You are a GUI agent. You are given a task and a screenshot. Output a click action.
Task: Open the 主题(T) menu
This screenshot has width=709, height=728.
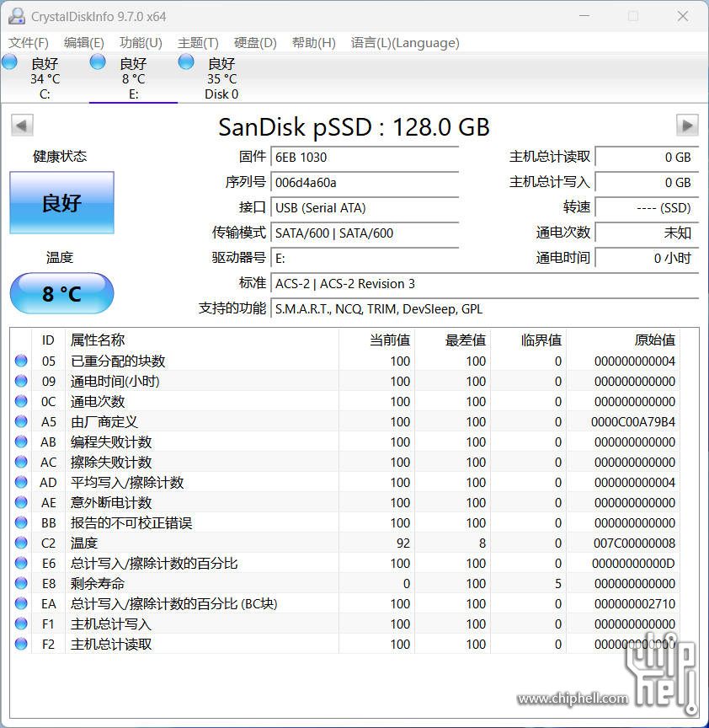pos(198,43)
